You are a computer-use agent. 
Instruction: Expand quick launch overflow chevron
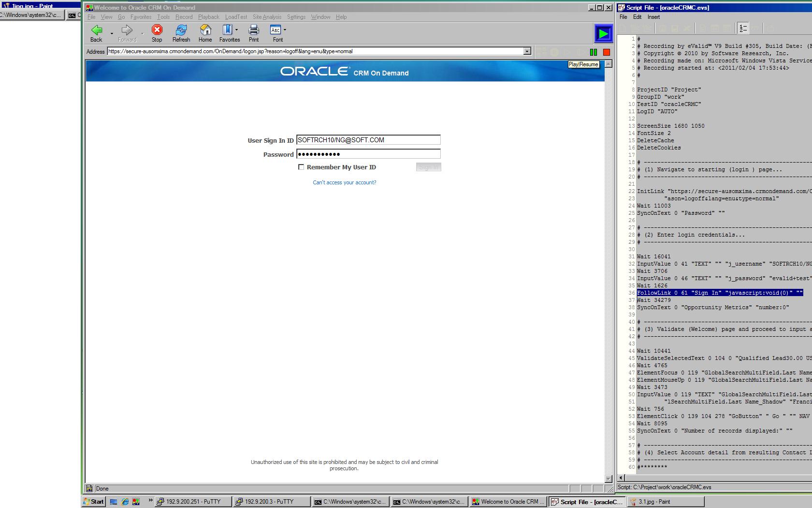pyautogui.click(x=150, y=501)
